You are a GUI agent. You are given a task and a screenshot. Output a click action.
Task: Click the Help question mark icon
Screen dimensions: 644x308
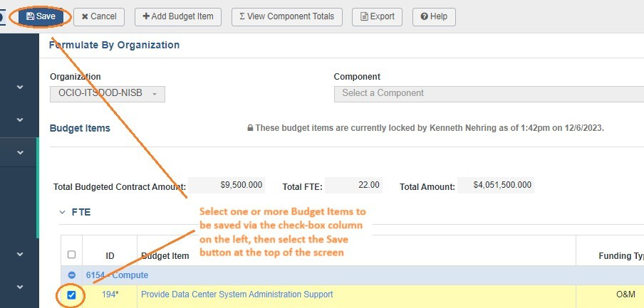click(425, 17)
